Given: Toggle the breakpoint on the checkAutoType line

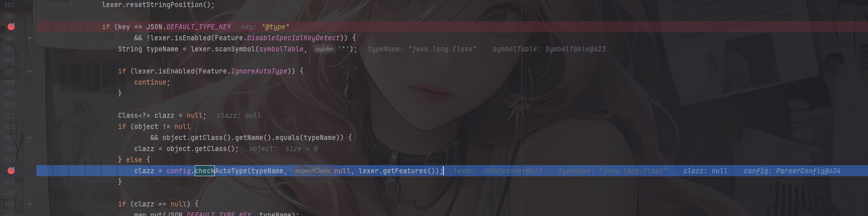Looking at the screenshot, I should tap(11, 171).
